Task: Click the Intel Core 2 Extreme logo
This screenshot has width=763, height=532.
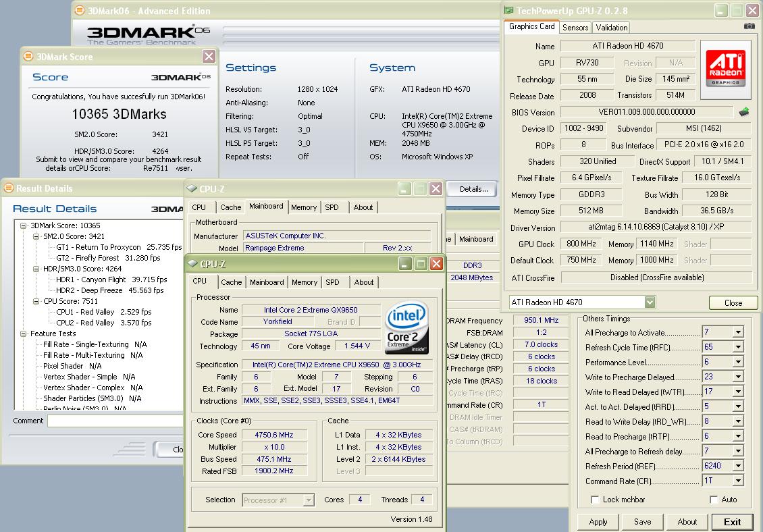Action: tap(407, 327)
